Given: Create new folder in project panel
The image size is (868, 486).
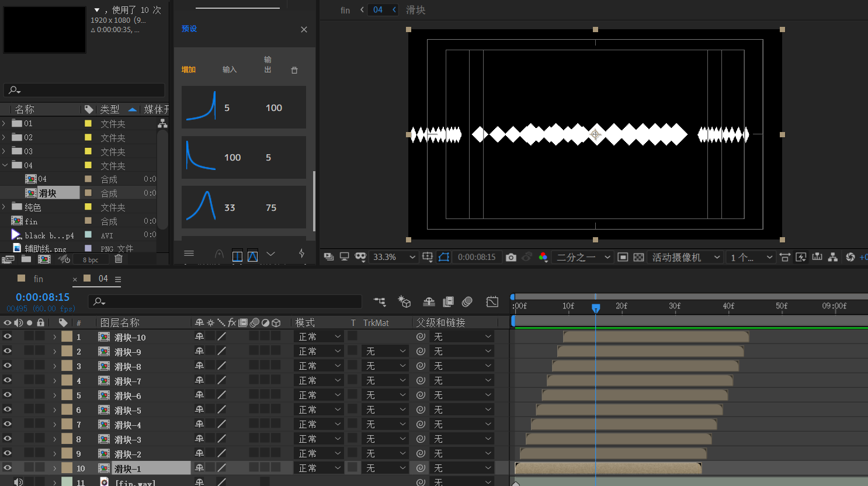Looking at the screenshot, I should (26, 259).
